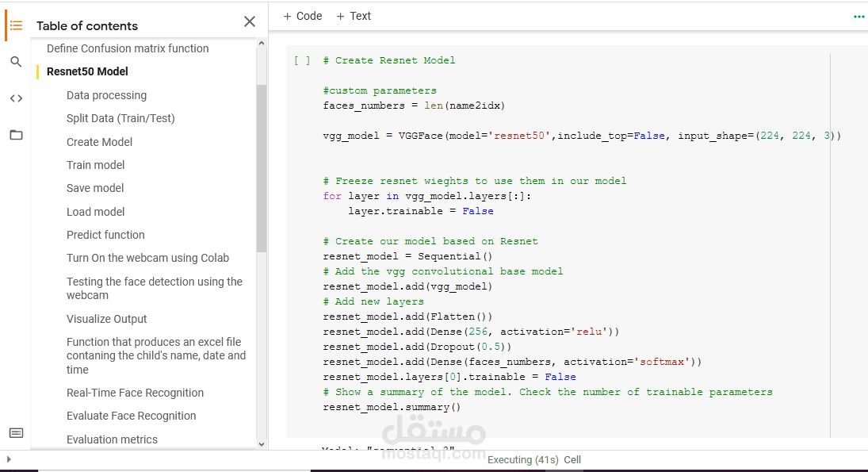
Task: Close the Table of contents panel
Action: tap(250, 22)
